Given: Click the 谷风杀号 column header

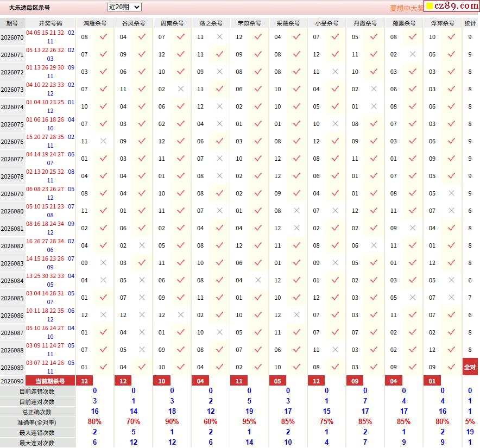Looking at the screenshot, I should [134, 23].
